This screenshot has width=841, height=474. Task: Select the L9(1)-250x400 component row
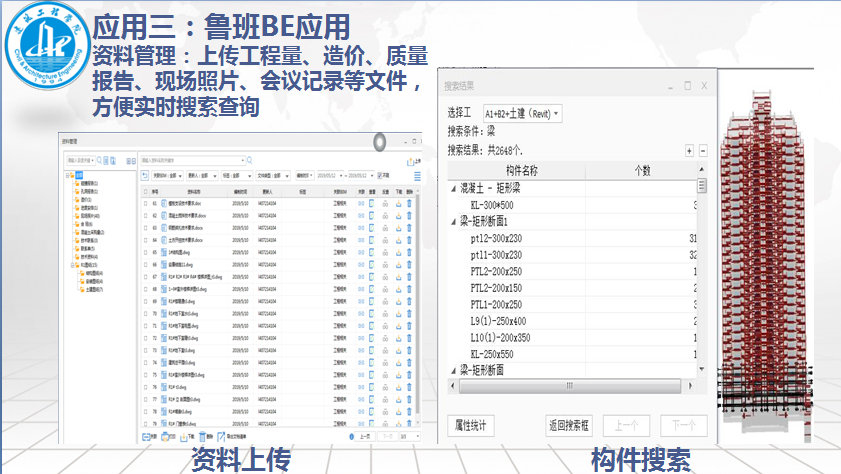[x=572, y=321]
